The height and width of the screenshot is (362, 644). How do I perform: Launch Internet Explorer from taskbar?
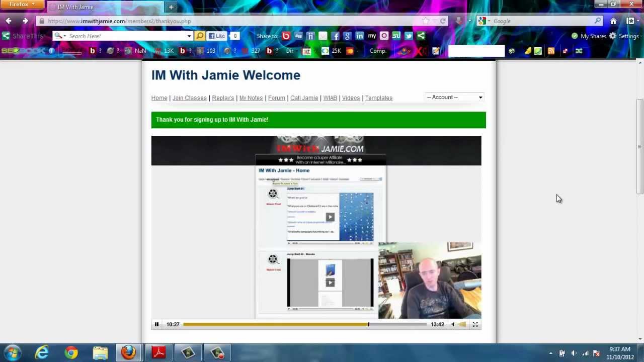pyautogui.click(x=42, y=353)
